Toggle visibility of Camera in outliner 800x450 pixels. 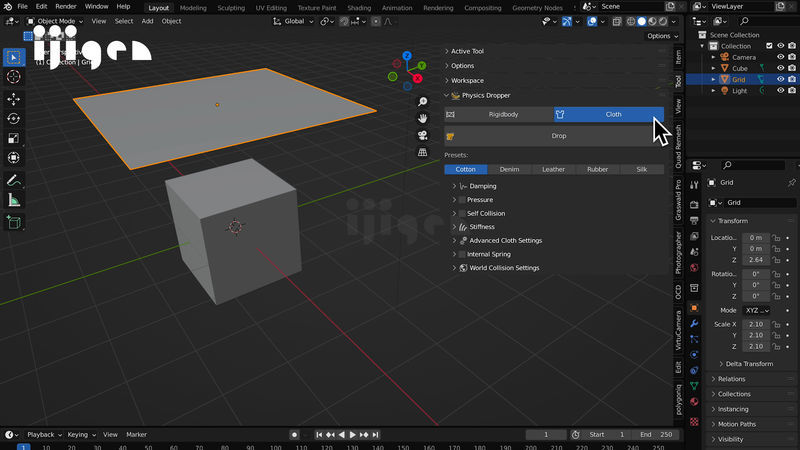click(x=781, y=57)
